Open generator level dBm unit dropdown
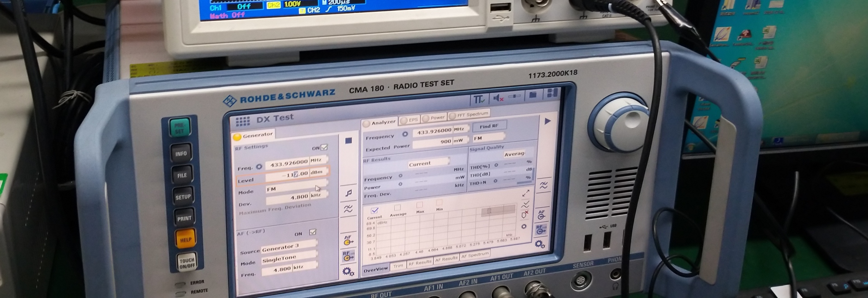868x298 pixels. tap(318, 172)
